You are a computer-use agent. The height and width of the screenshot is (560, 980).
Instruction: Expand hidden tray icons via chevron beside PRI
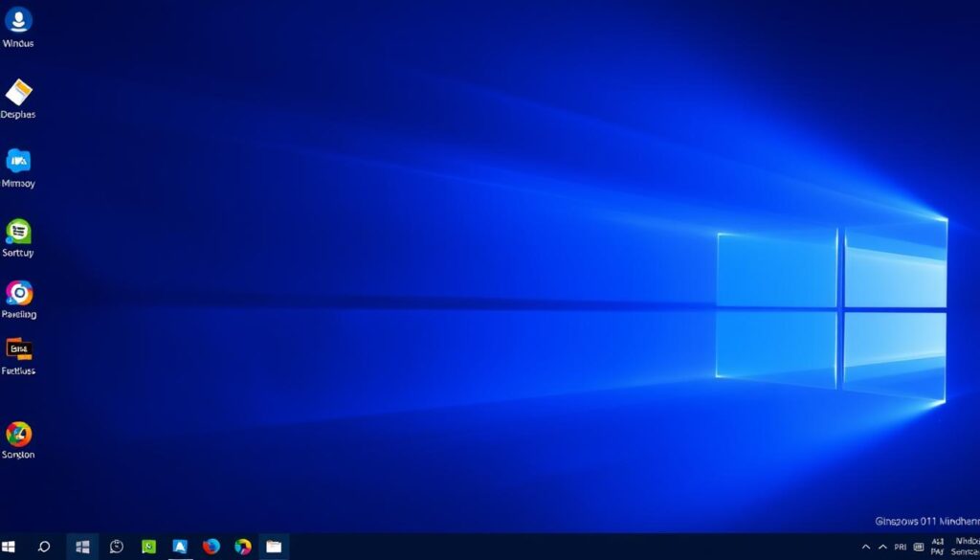click(x=882, y=547)
